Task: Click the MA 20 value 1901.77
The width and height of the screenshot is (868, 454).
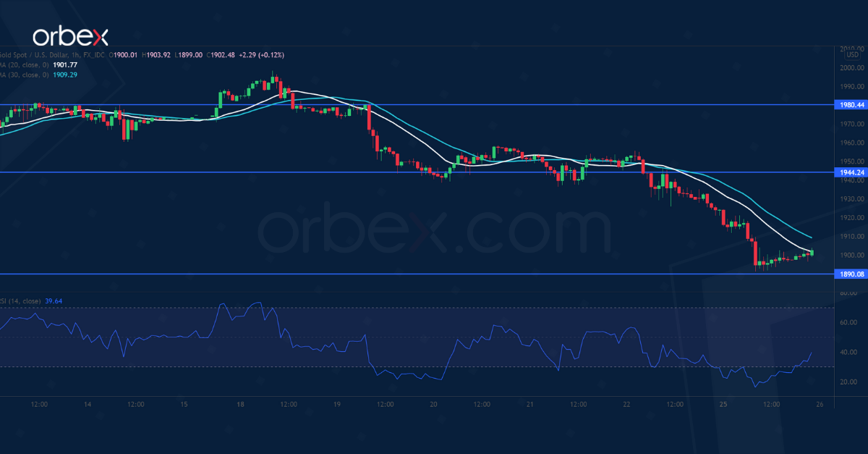Action: click(65, 64)
